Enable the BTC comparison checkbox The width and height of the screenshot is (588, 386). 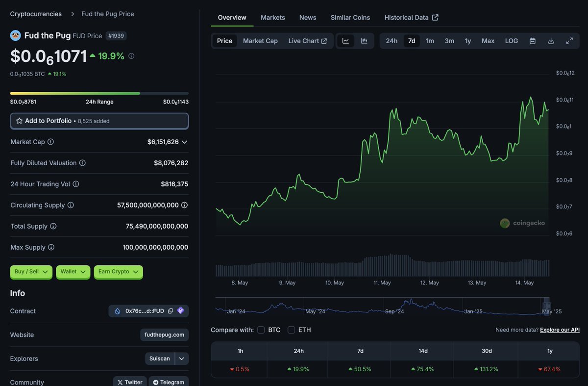(x=261, y=330)
